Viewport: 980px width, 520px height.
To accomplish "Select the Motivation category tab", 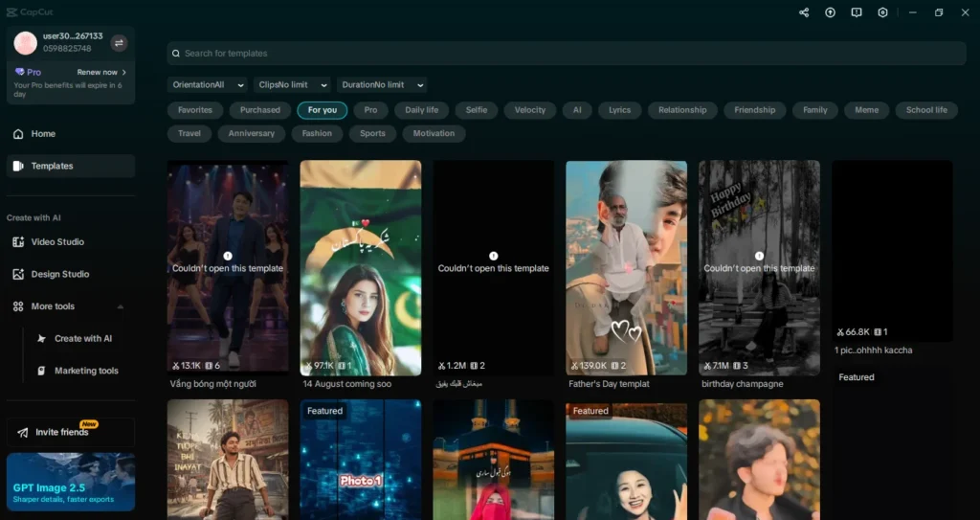I will tap(434, 133).
